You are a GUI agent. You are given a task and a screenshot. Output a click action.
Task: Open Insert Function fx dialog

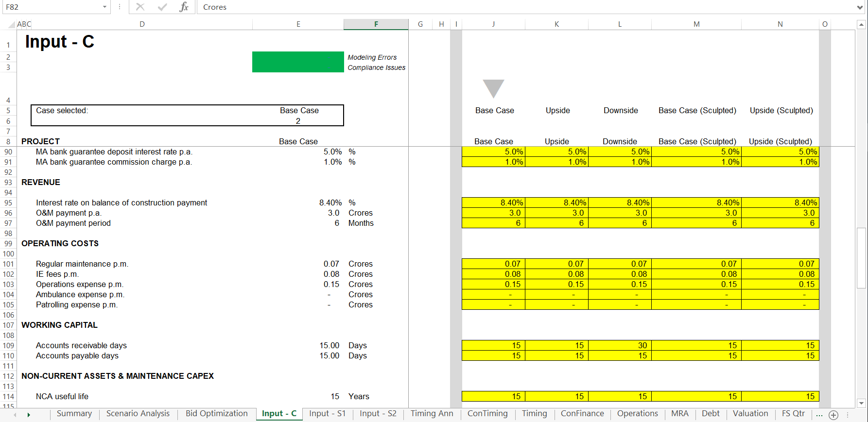tap(184, 7)
